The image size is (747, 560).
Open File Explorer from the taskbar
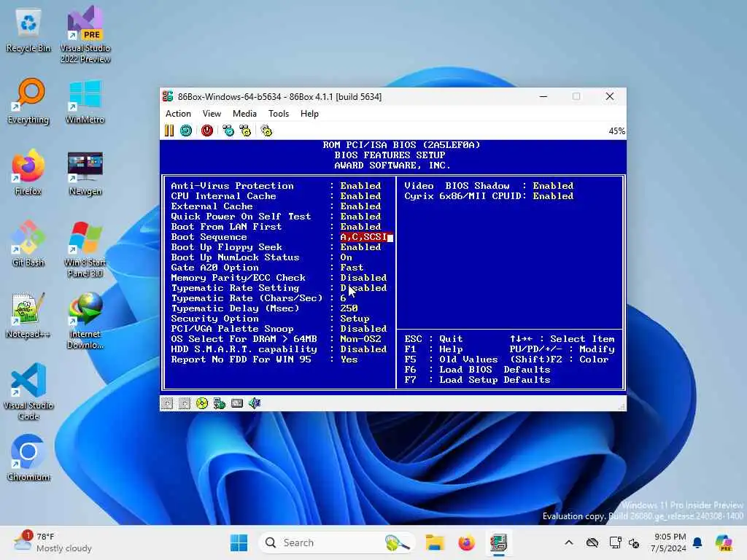click(435, 542)
